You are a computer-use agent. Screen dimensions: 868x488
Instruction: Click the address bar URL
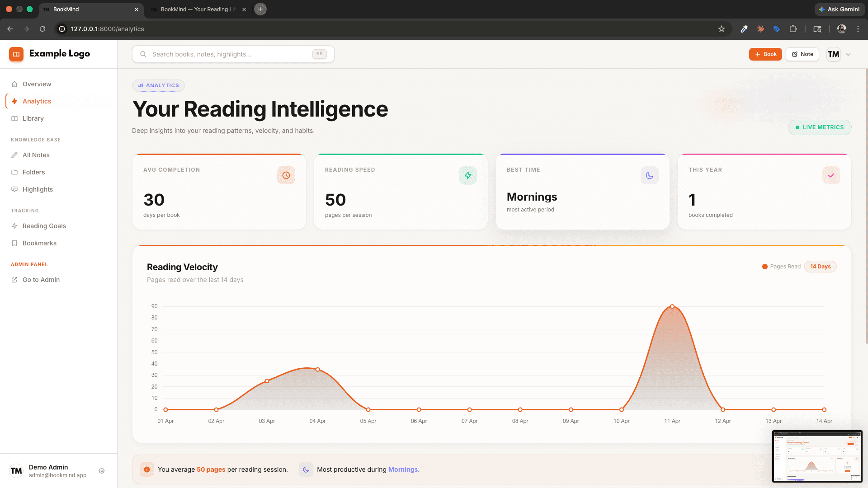coord(108,29)
